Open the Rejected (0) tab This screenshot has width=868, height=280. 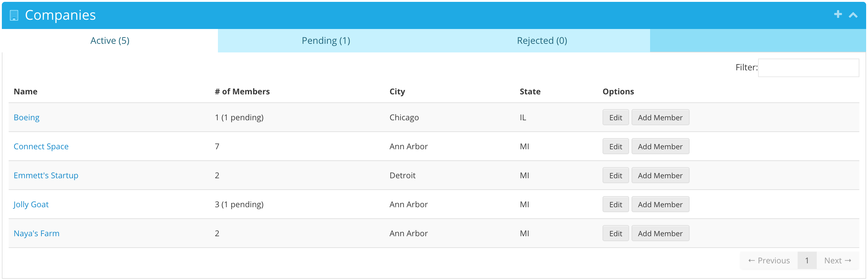[541, 41]
